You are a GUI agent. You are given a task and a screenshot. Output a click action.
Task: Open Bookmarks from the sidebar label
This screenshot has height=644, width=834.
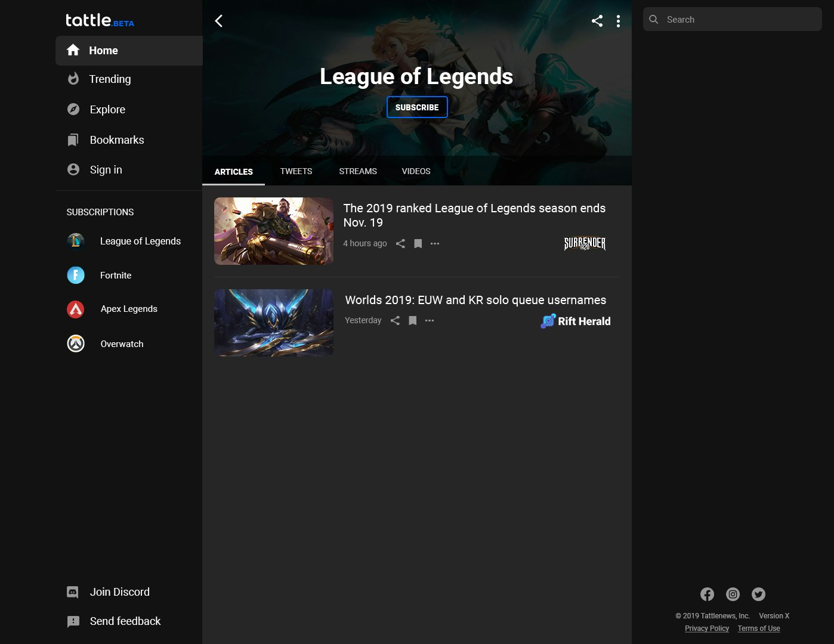tap(117, 140)
